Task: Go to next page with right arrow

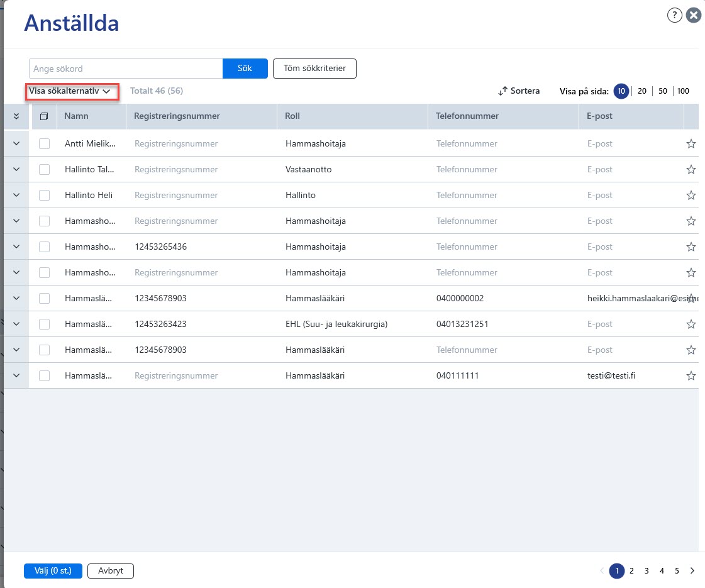Action: (692, 571)
